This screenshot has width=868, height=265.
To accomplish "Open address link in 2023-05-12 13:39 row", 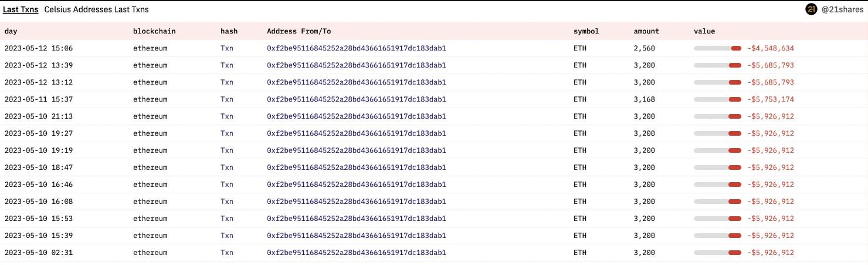I will point(356,65).
